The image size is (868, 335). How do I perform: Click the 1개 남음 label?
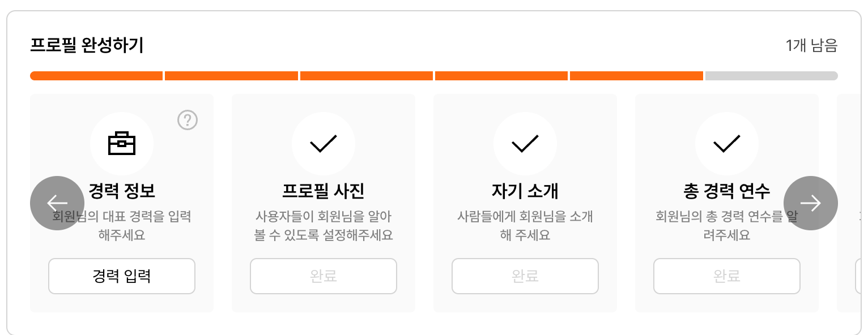(812, 45)
